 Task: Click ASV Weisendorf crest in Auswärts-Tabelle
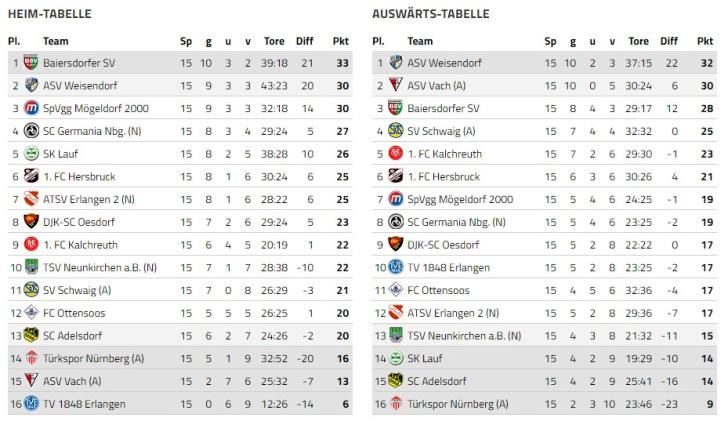tap(395, 62)
